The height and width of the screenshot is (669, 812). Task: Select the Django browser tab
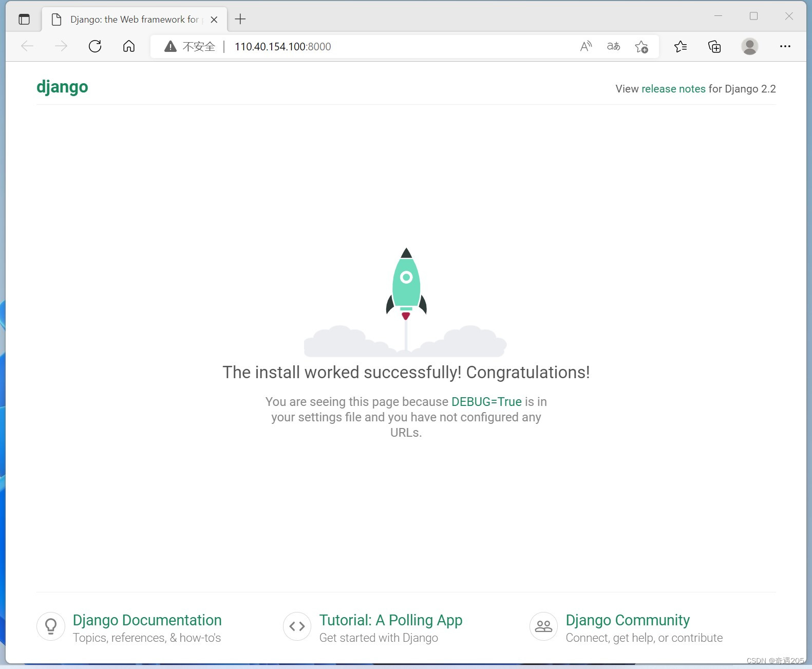(x=135, y=20)
